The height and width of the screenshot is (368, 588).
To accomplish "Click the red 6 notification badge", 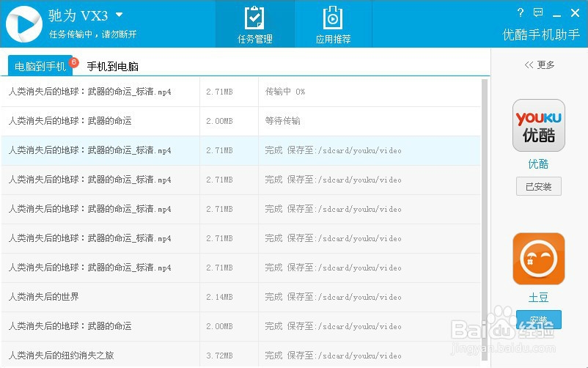I will [x=74, y=62].
